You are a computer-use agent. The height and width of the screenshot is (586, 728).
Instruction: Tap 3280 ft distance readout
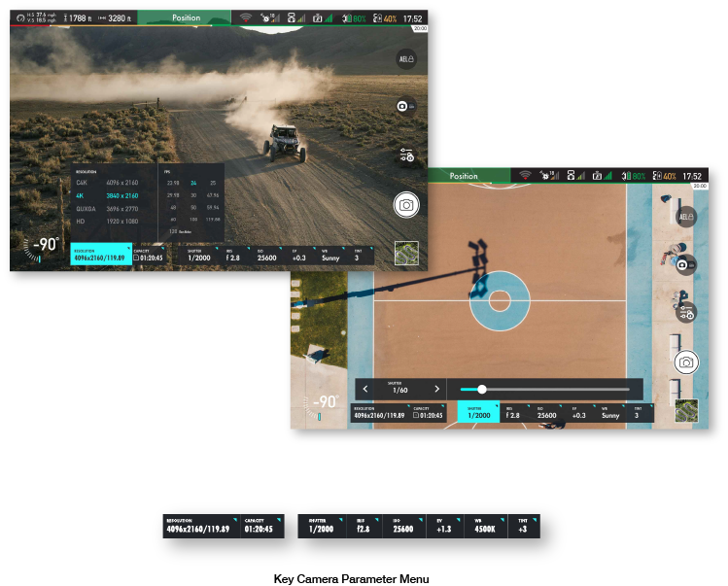[115, 18]
